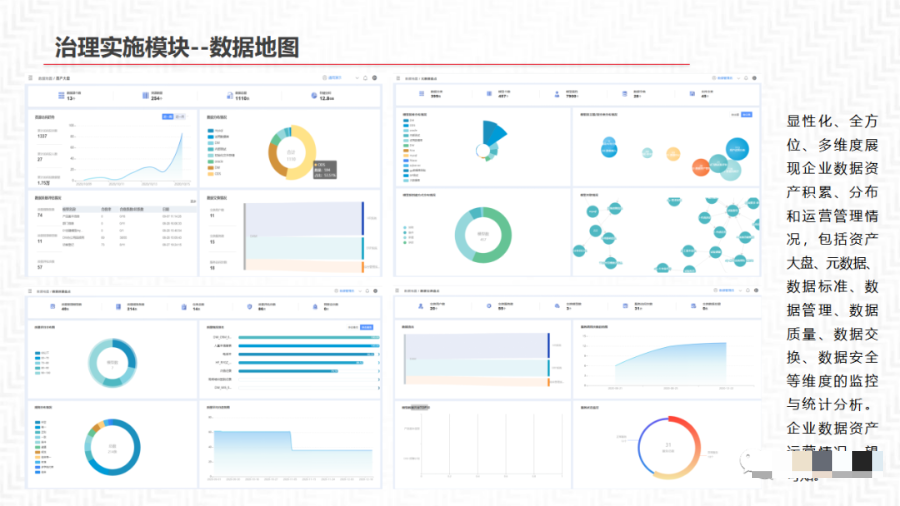
Task: Click the DW_CRM_S bar in the bar list
Action: (x=309, y=337)
